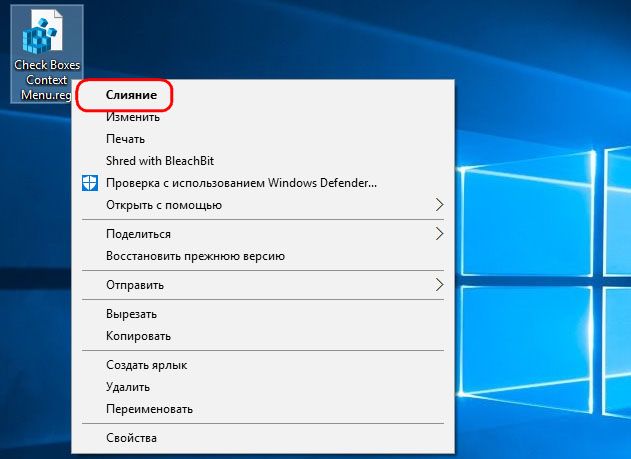Image resolution: width=631 pixels, height=459 pixels.
Task: Choose Копировать to copy the file
Action: tap(263, 336)
